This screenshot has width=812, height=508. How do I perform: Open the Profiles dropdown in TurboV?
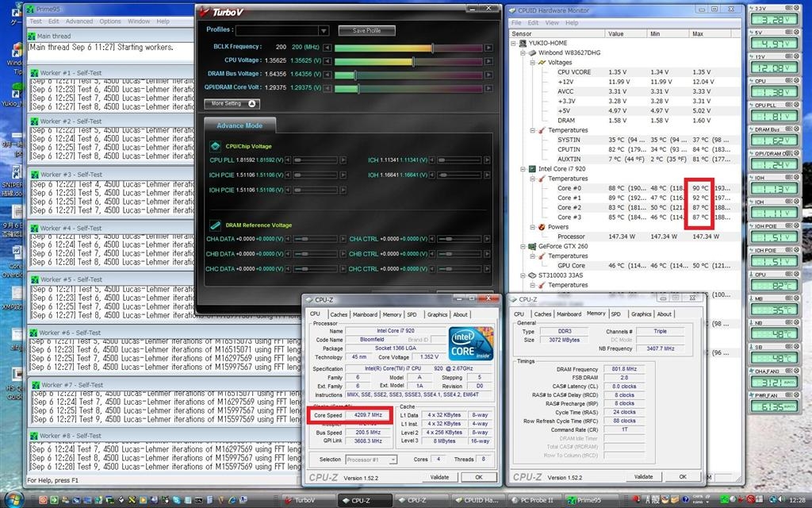pyautogui.click(x=324, y=31)
